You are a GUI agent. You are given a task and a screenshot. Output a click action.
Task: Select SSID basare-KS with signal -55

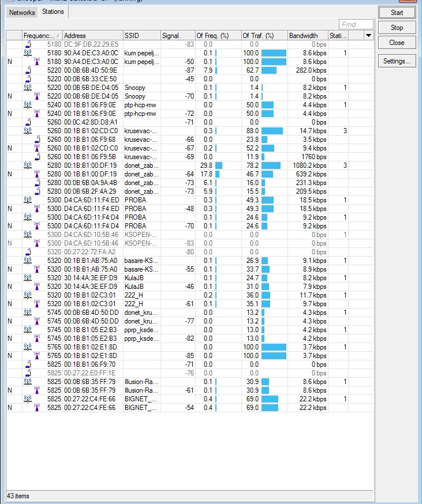click(141, 269)
